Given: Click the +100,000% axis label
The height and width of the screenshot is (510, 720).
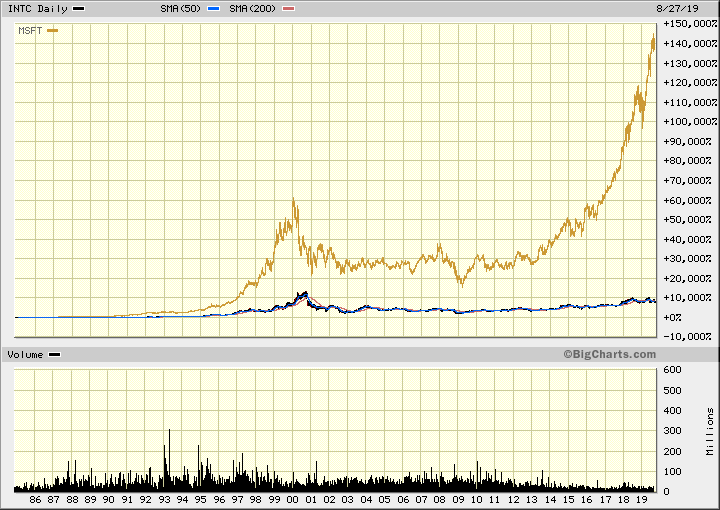Looking at the screenshot, I should [690, 122].
